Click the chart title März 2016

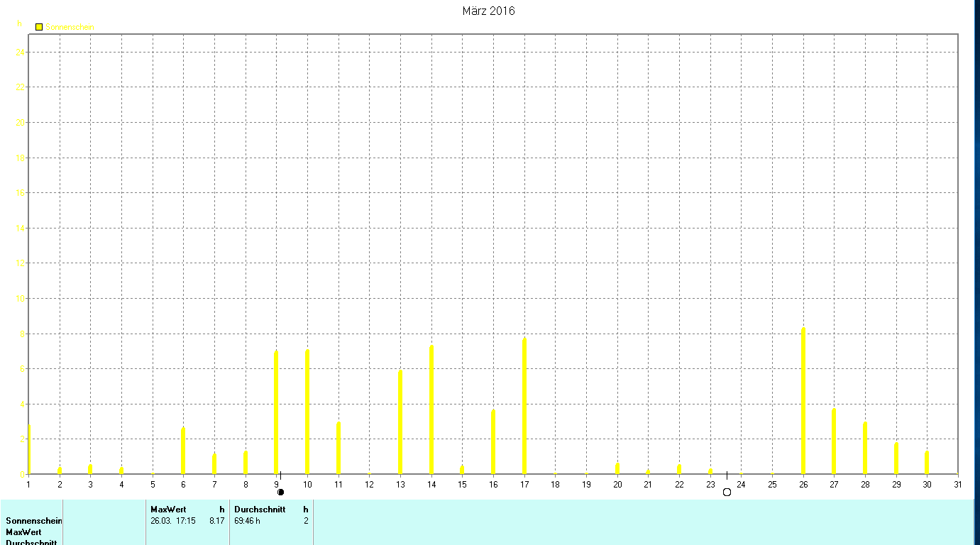(488, 11)
